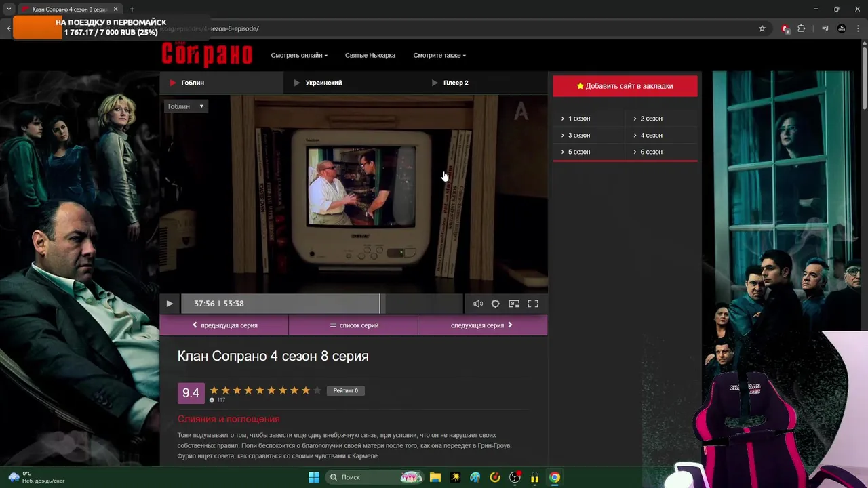The height and width of the screenshot is (488, 868).
Task: Open the Гоблин voice-over dropdown
Action: click(x=186, y=106)
